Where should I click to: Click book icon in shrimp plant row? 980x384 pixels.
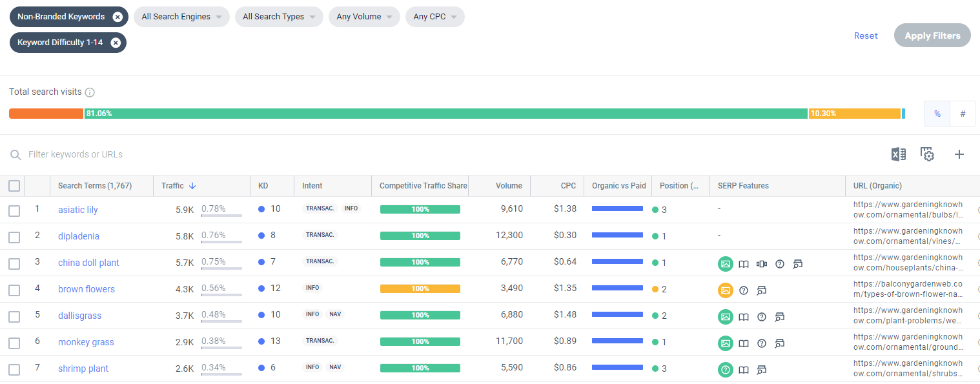pyautogui.click(x=744, y=370)
